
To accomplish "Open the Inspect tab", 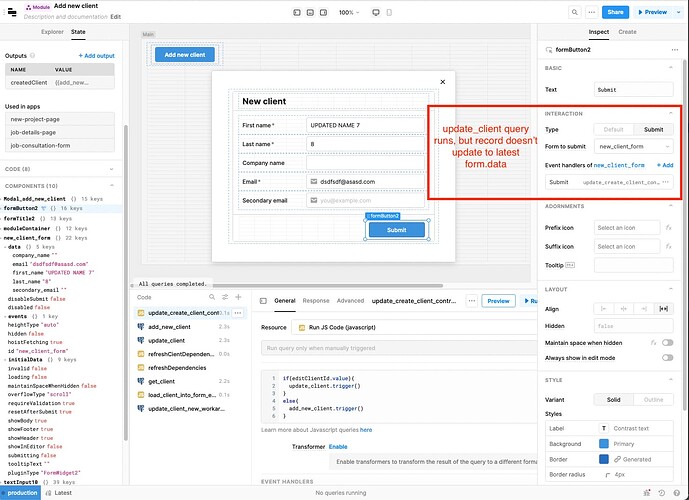I will point(598,32).
